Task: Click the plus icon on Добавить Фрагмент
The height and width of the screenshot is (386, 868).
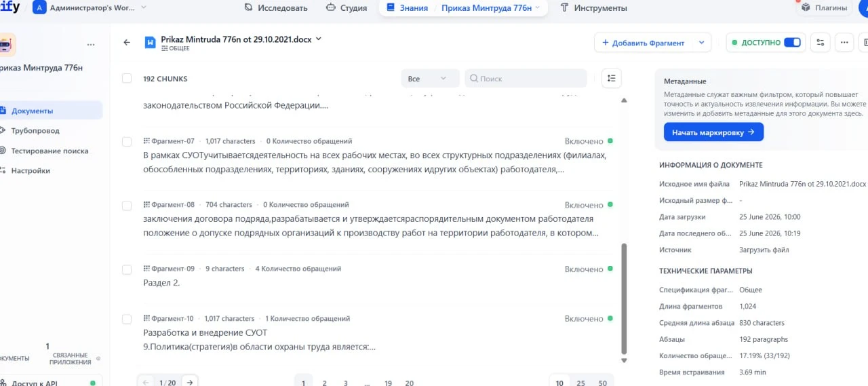Action: click(x=606, y=43)
